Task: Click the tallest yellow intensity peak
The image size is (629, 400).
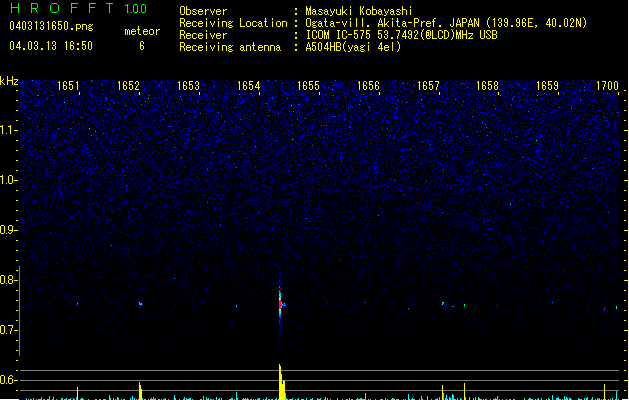Action: coord(282,382)
